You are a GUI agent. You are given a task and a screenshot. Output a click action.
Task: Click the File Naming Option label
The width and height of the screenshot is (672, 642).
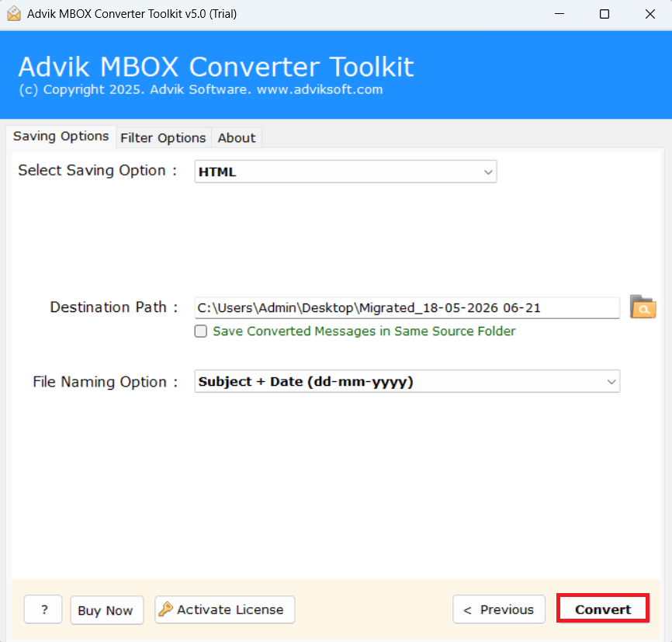[105, 382]
